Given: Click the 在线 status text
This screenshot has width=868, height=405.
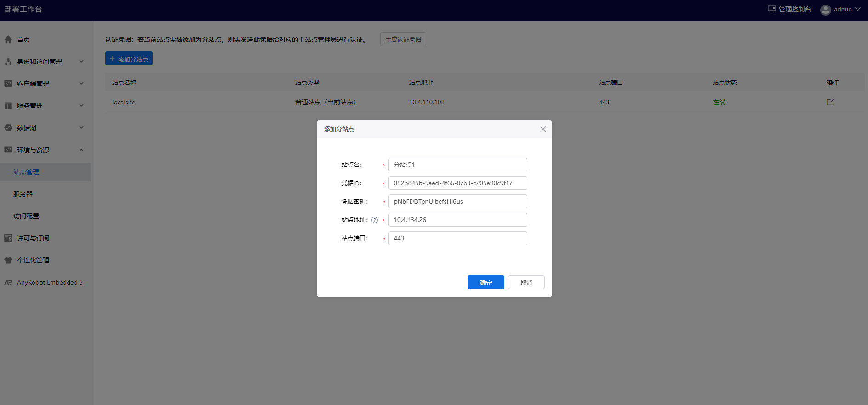Looking at the screenshot, I should pyautogui.click(x=719, y=102).
